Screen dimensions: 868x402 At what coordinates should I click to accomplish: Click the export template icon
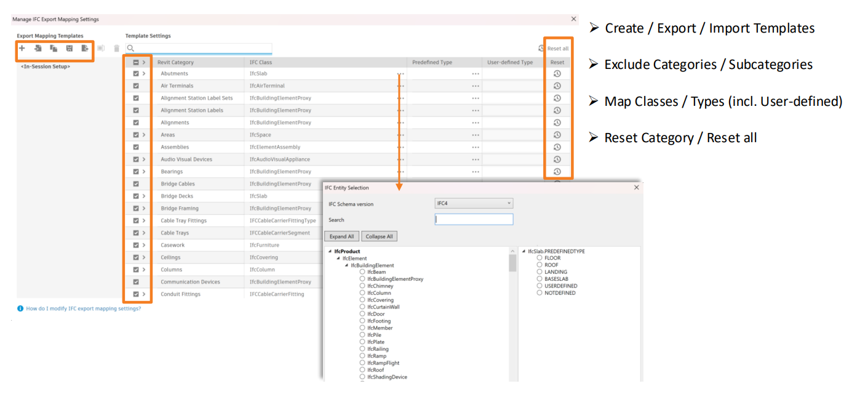(85, 48)
